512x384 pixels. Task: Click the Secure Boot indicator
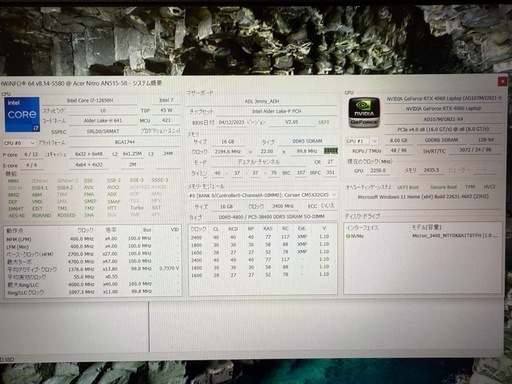pos(443,187)
